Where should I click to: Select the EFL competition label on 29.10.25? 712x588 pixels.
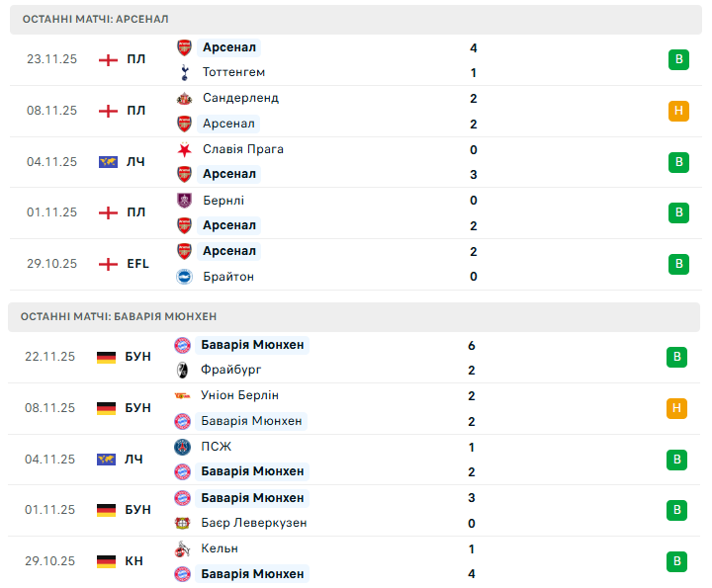[135, 264]
